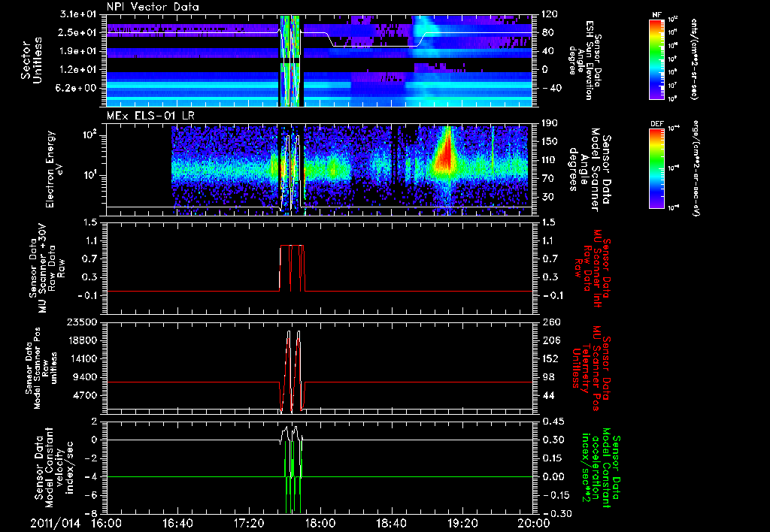Screen dimensions: 770x532
Task: Click the "-8" velocity axis tick
Action: (x=92, y=514)
